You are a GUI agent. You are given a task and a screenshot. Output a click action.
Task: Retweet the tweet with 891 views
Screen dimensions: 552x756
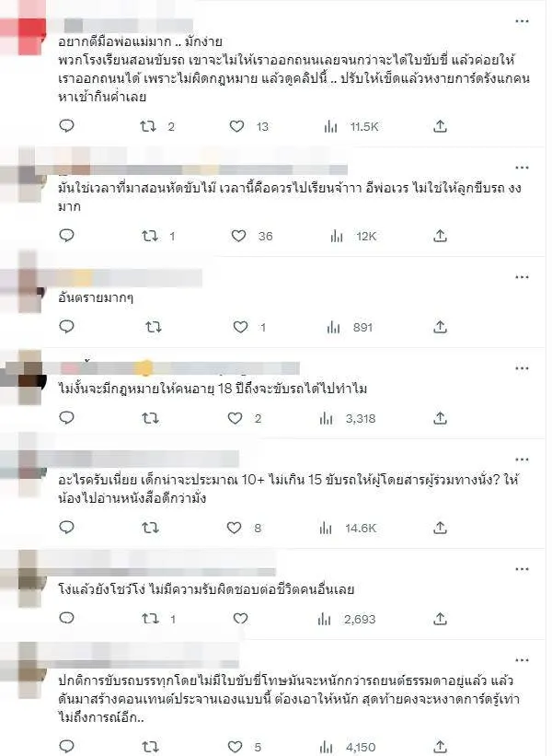click(x=154, y=328)
